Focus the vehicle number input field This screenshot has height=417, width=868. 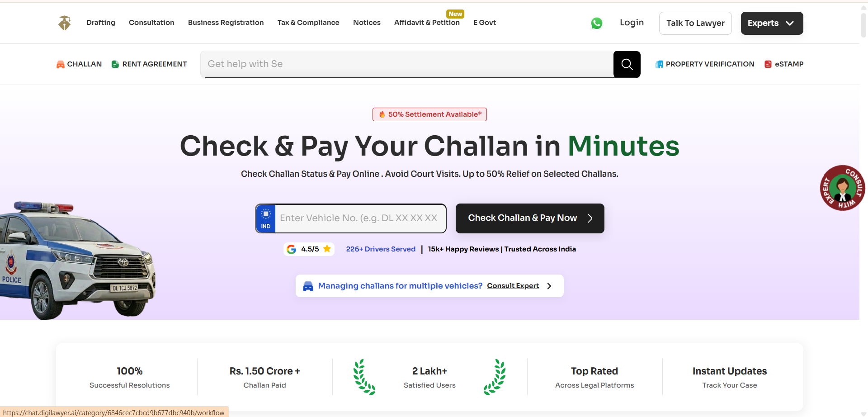pyautogui.click(x=360, y=218)
